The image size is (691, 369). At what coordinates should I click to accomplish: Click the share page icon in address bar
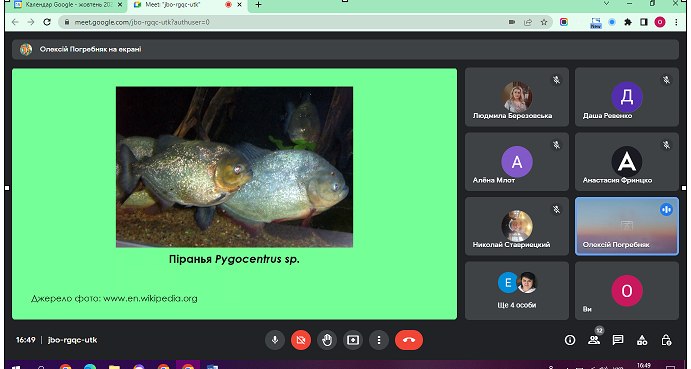tap(528, 22)
